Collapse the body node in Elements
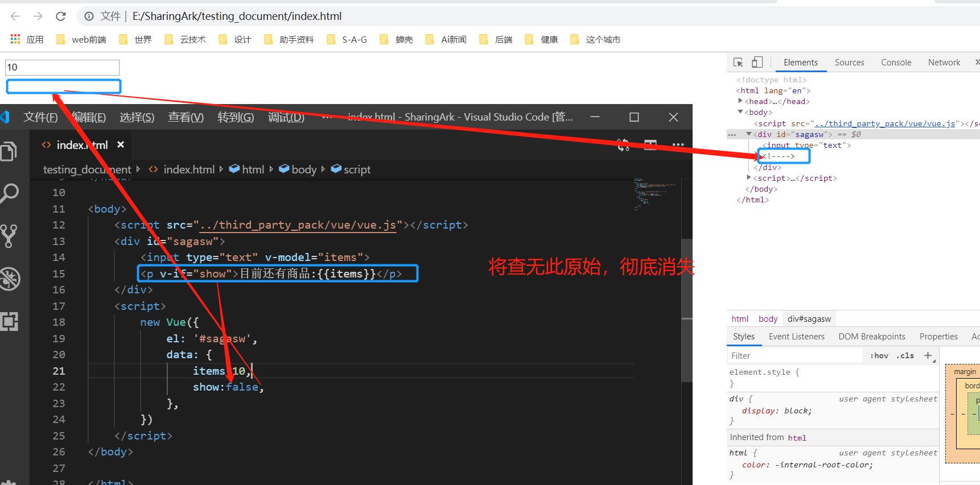Image resolution: width=980 pixels, height=485 pixels. [x=740, y=112]
